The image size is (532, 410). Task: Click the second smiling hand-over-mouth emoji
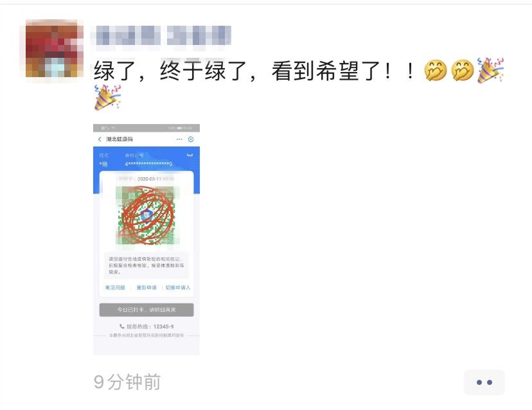click(463, 71)
